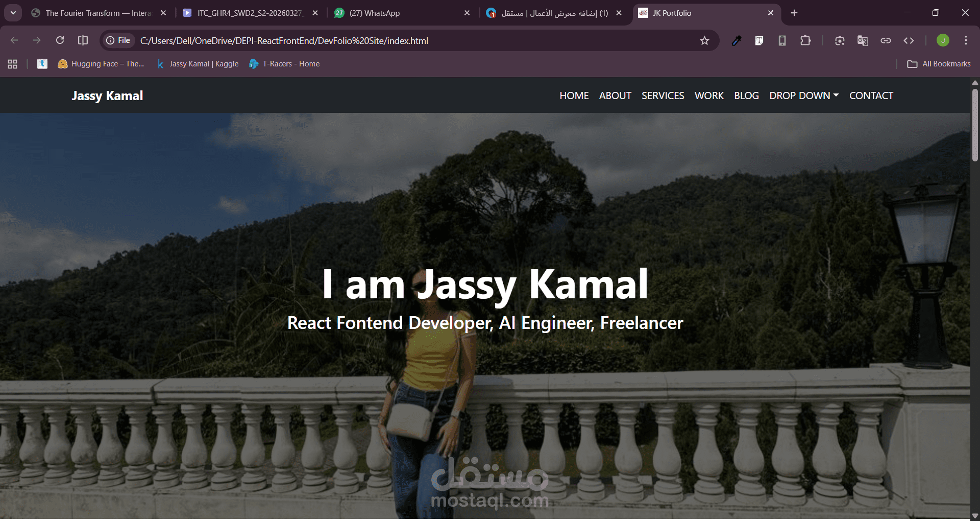Go back to previous page

(14, 40)
